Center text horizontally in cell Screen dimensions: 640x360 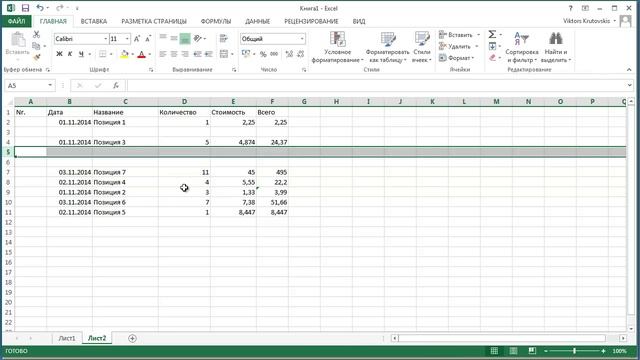pos(174,54)
